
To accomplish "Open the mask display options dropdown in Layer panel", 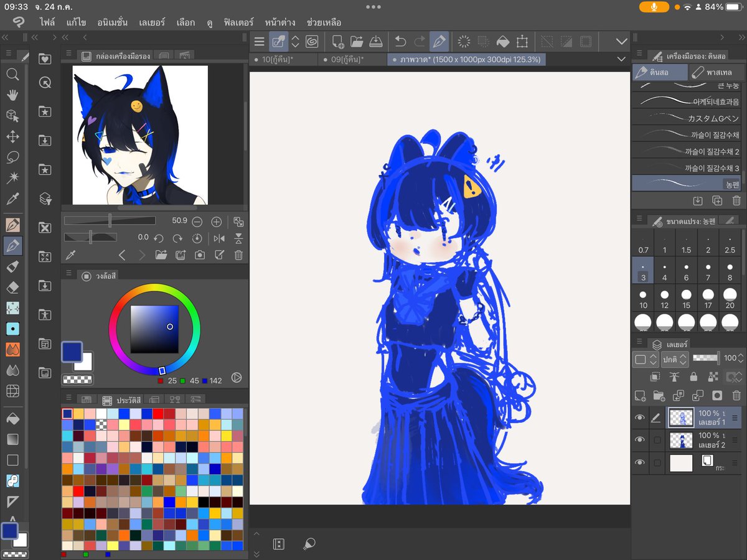I will [x=734, y=377].
